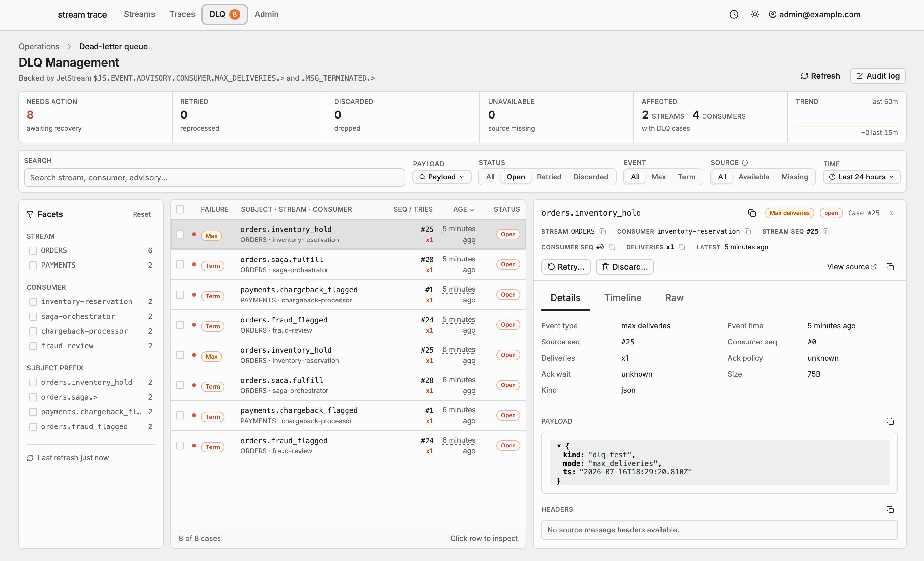The height and width of the screenshot is (561, 924).
Task: Filter event type by Term
Action: pos(687,177)
